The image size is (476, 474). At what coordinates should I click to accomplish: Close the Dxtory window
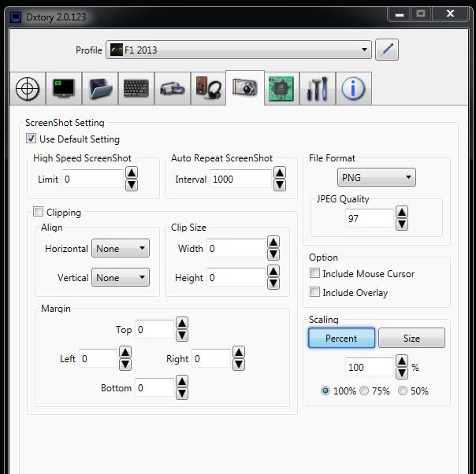tap(451, 14)
